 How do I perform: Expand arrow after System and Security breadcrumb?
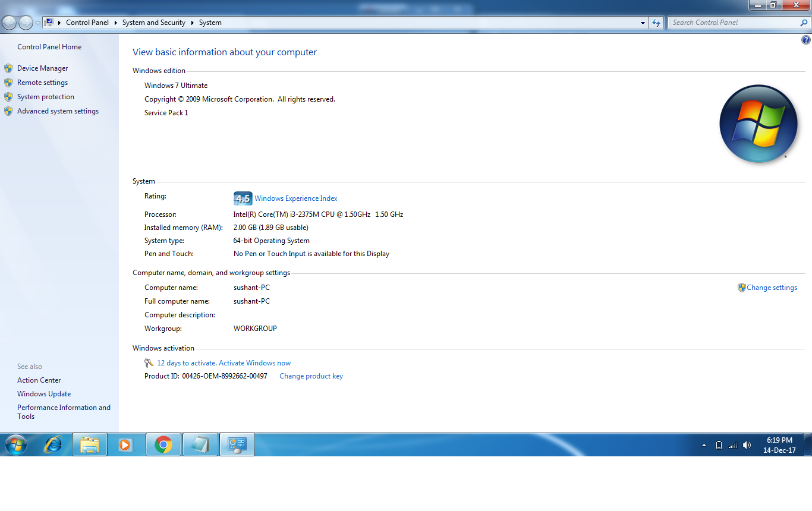click(193, 23)
